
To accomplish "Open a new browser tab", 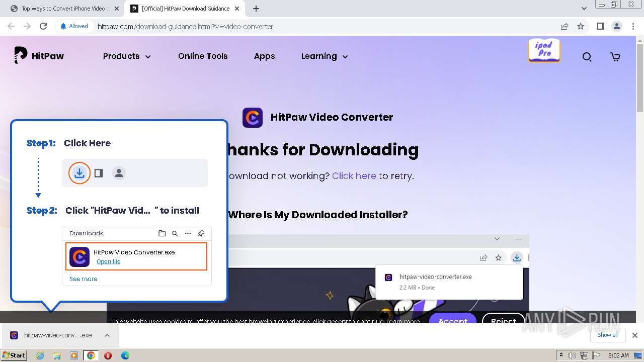I will (256, 9).
